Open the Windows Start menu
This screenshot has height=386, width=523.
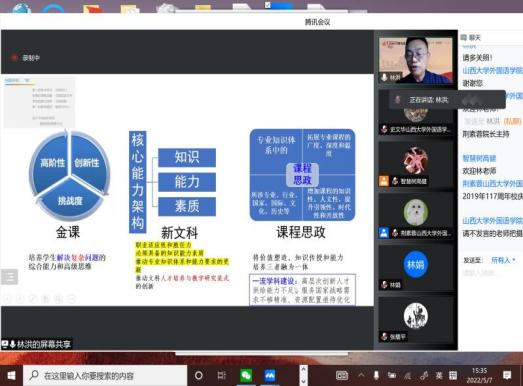pos(11,376)
